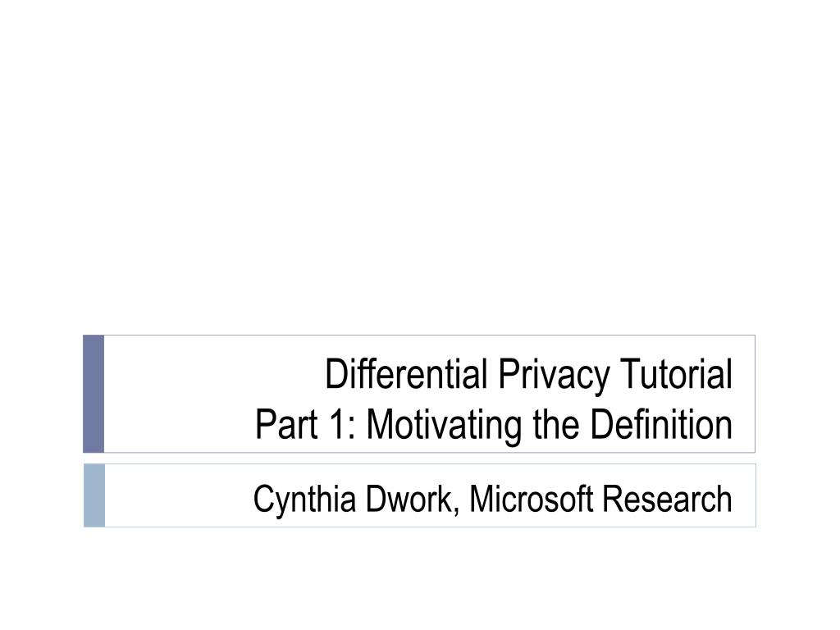Click the gap between title and subtitle boxes
840x630 pixels.
(420, 459)
